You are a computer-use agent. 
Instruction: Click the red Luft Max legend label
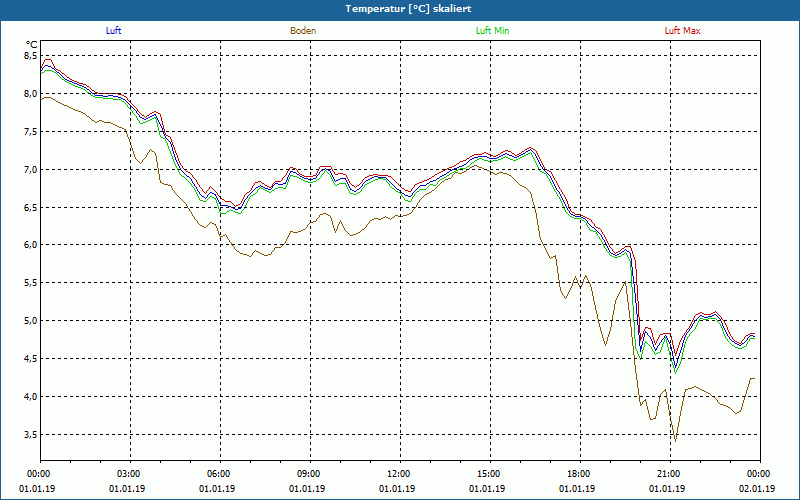682,31
